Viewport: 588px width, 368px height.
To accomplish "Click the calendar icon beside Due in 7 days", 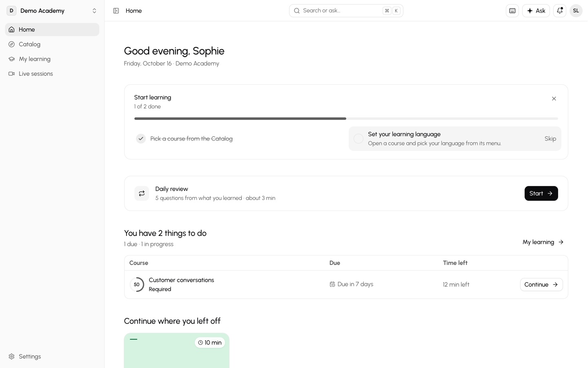I will tap(332, 284).
